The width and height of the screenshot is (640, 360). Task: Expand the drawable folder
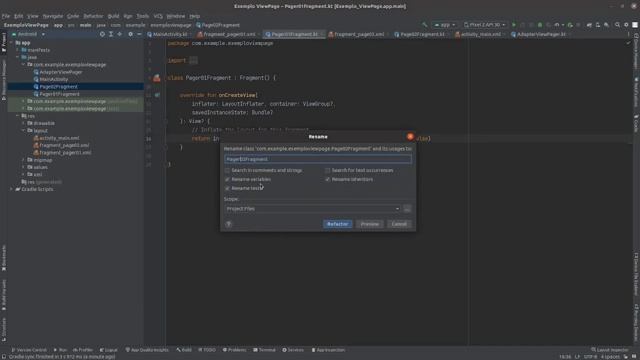pos(23,123)
